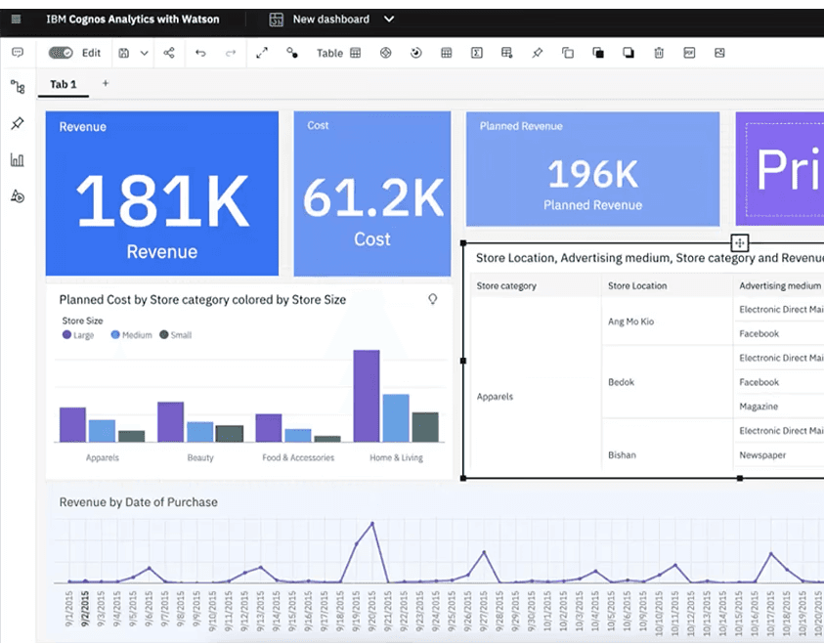
Task: Open the Pins sidebar panel
Action: 18,123
